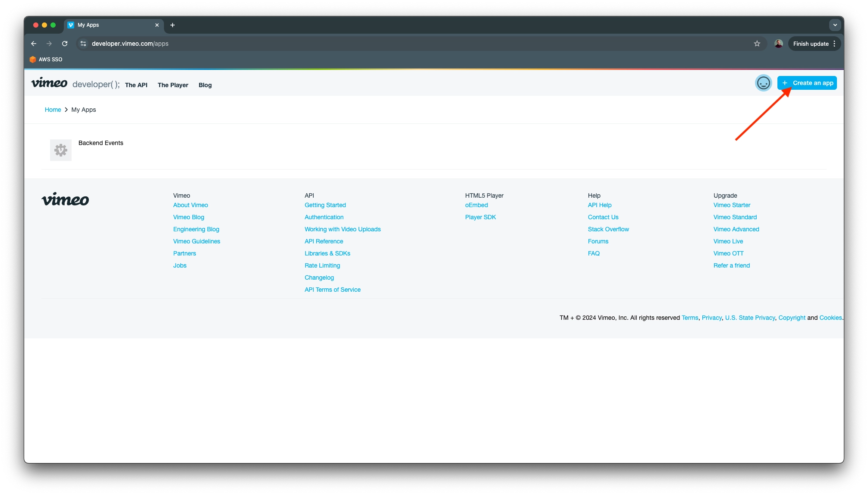This screenshot has width=868, height=495.
Task: Open The API navigation item
Action: (136, 85)
